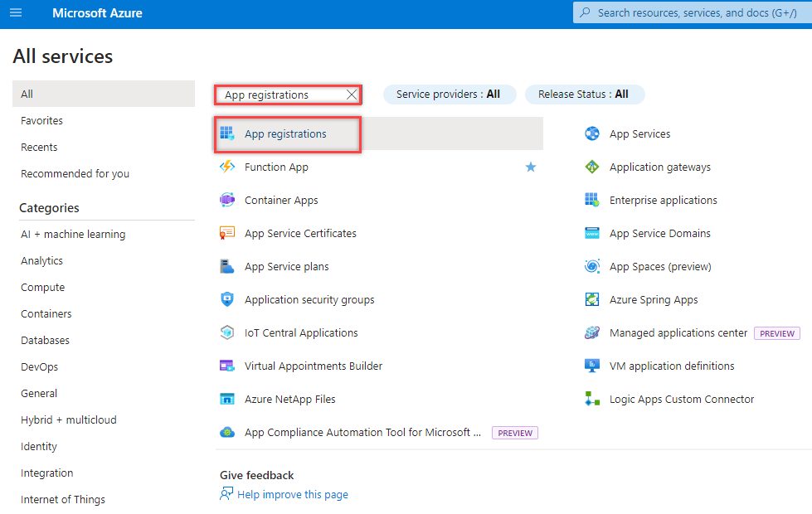Click the Function App lightning icon
Screen dimensions: 812x514
pos(227,167)
